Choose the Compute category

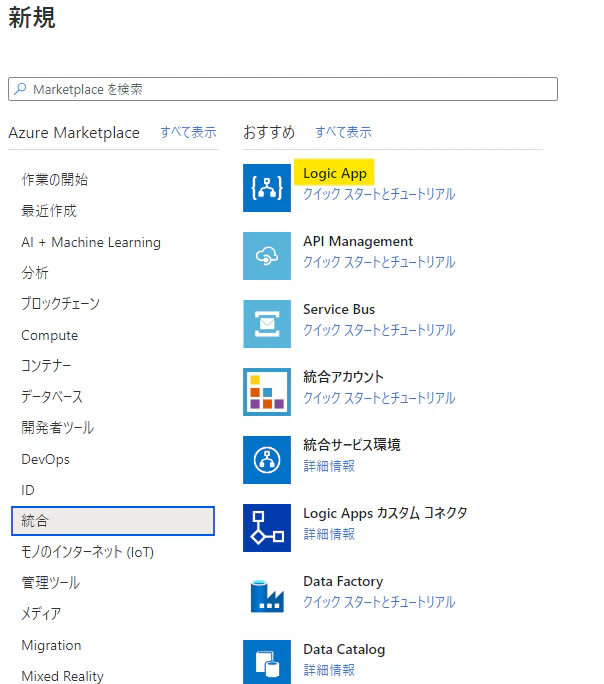pyautogui.click(x=50, y=335)
